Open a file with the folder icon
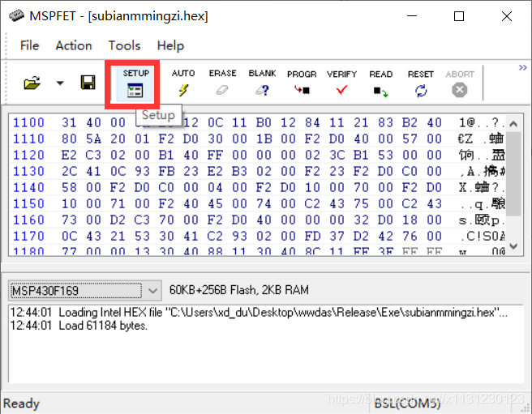This screenshot has height=414, width=532. pos(32,83)
